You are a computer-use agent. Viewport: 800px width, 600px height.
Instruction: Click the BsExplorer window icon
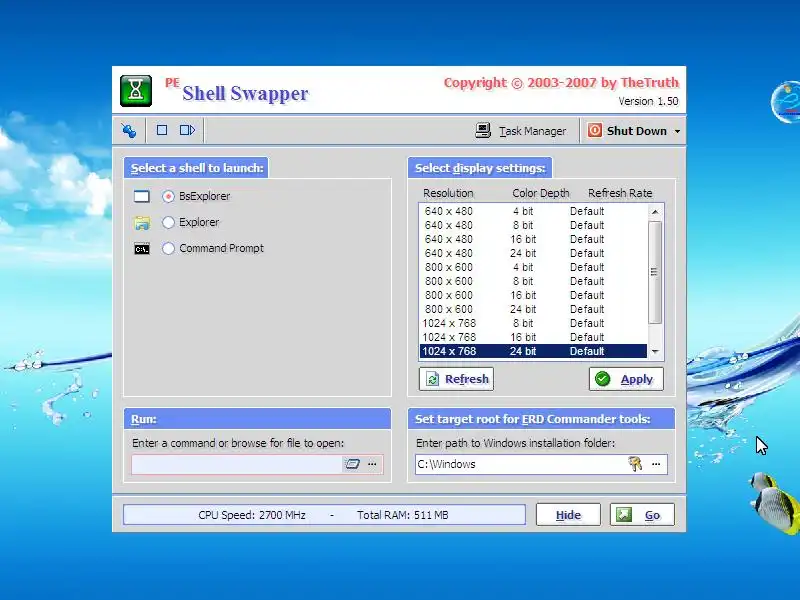click(142, 196)
